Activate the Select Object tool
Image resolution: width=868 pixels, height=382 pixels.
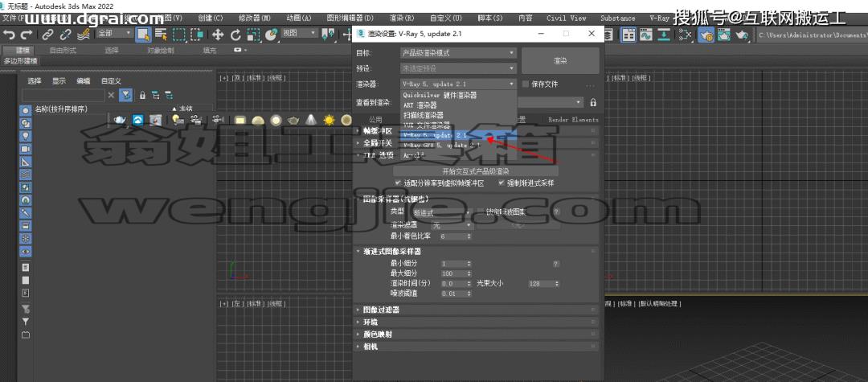(144, 35)
